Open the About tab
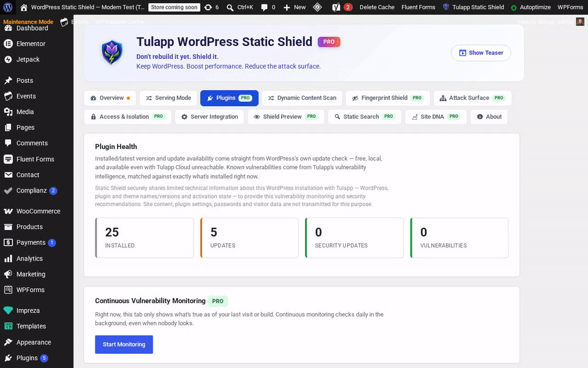The width and height of the screenshot is (588, 368). 489,117
